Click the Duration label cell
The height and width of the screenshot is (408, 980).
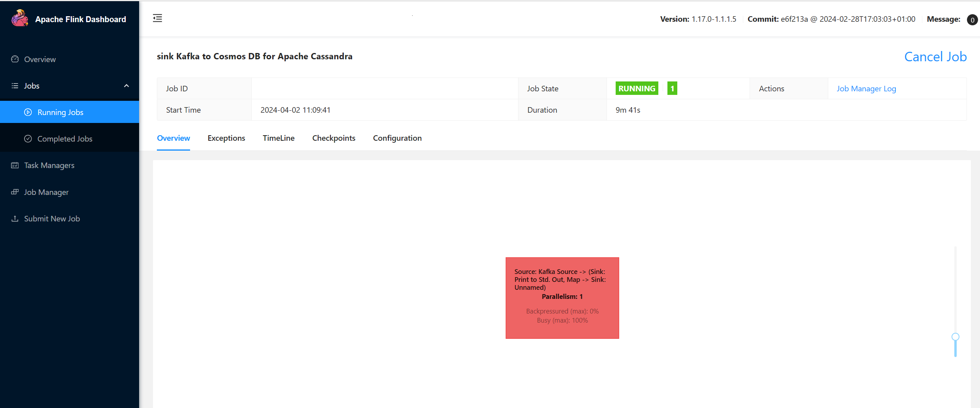click(x=562, y=110)
